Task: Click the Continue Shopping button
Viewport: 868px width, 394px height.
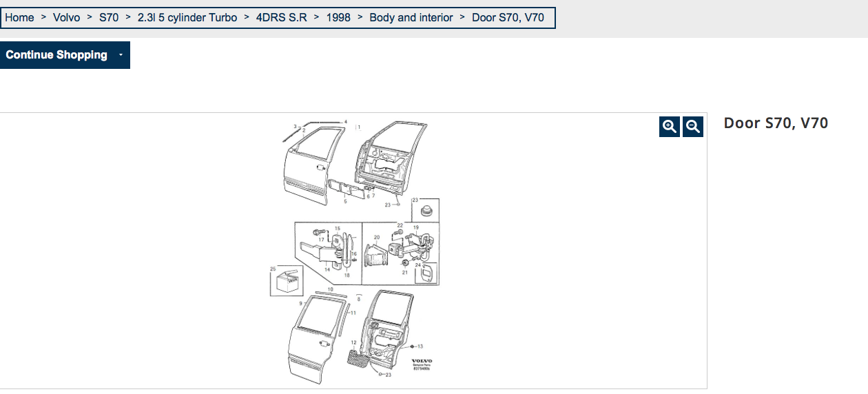Action: (56, 55)
